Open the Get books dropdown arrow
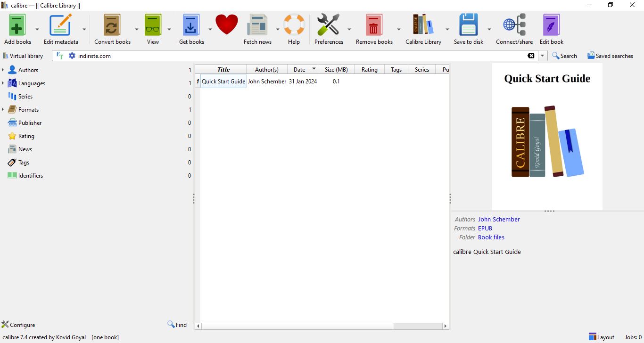 210,29
